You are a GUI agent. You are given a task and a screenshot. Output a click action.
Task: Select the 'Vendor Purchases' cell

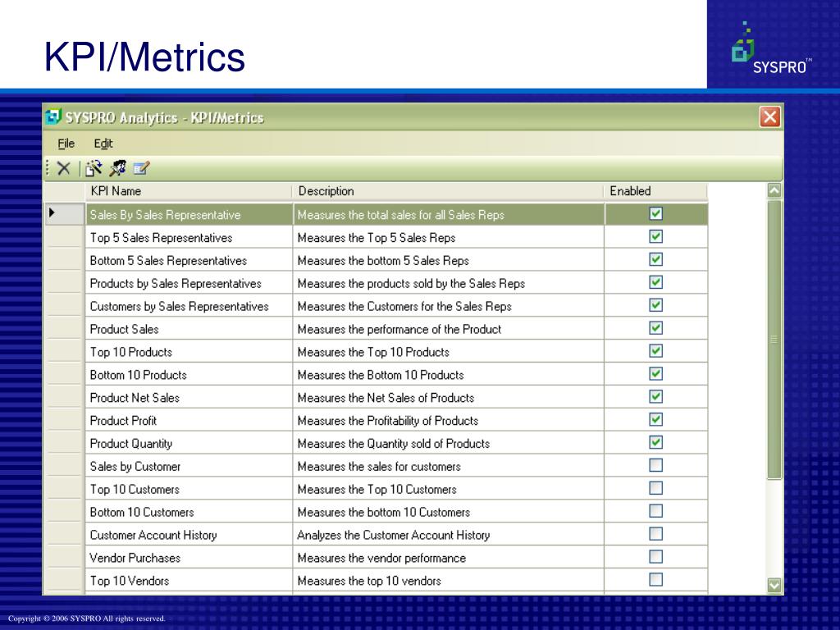coord(189,558)
